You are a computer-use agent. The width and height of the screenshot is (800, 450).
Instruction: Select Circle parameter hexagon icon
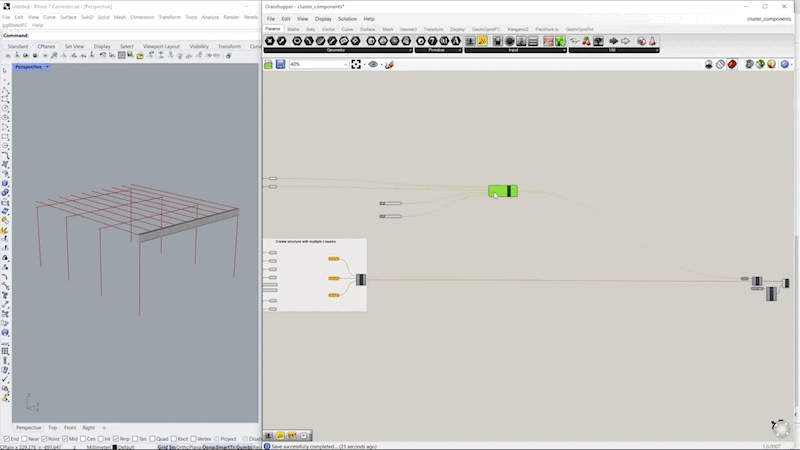(297, 41)
